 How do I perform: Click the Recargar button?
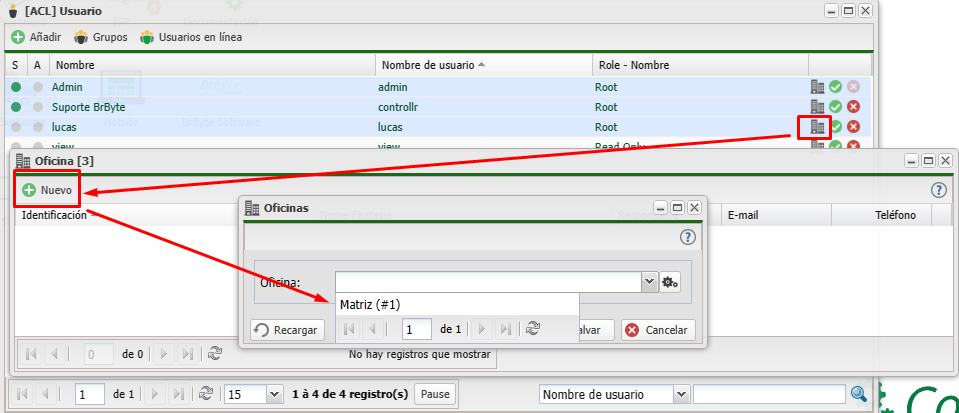pos(287,330)
